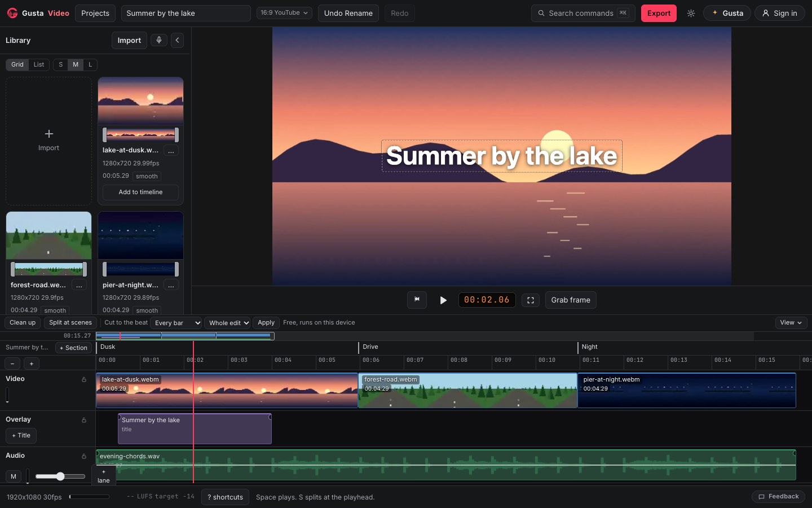Screen dimensions: 812x508
Task: Enter fullscreen preview mode
Action: pyautogui.click(x=531, y=300)
